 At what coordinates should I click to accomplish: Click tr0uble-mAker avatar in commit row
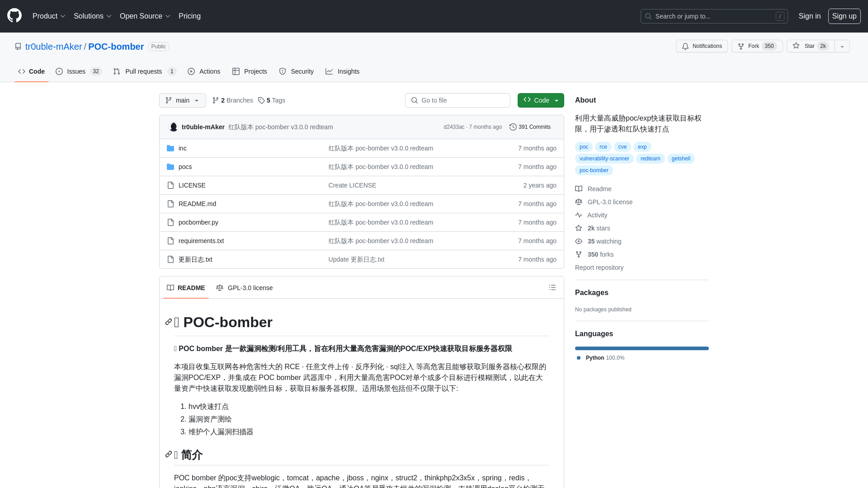click(174, 127)
